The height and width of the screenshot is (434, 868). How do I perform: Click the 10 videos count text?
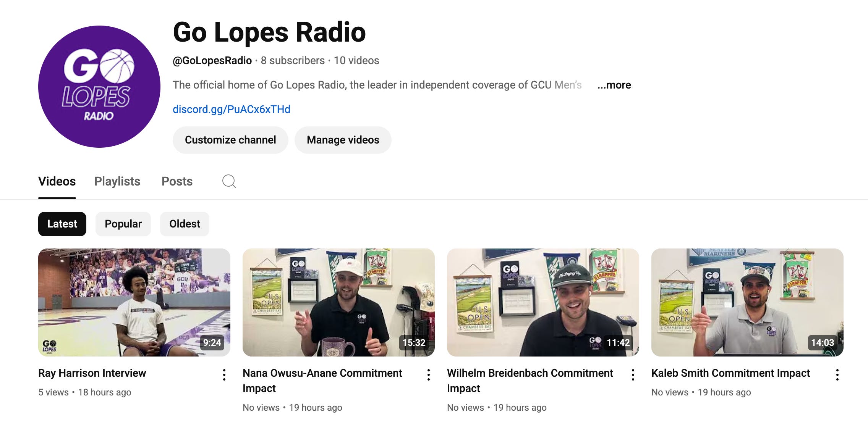click(356, 61)
